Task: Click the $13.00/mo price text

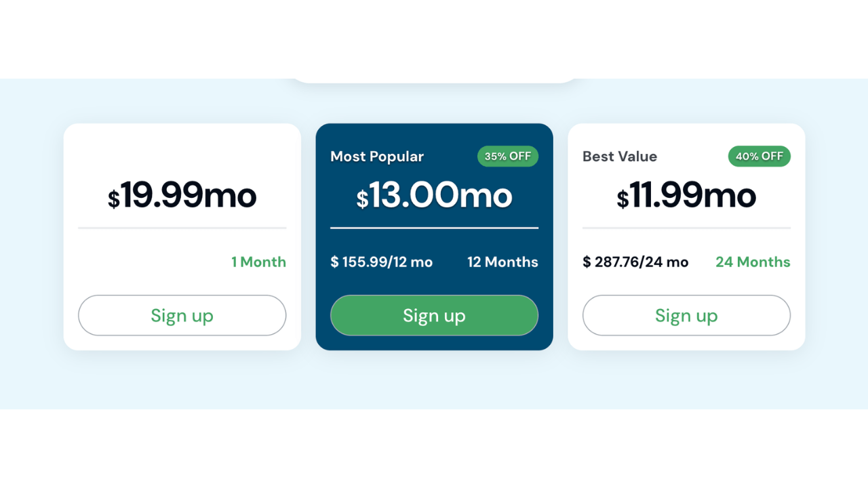Action: (x=434, y=195)
